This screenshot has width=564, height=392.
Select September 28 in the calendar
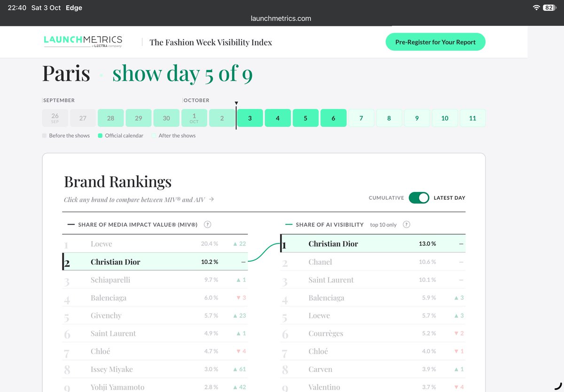[x=110, y=118]
